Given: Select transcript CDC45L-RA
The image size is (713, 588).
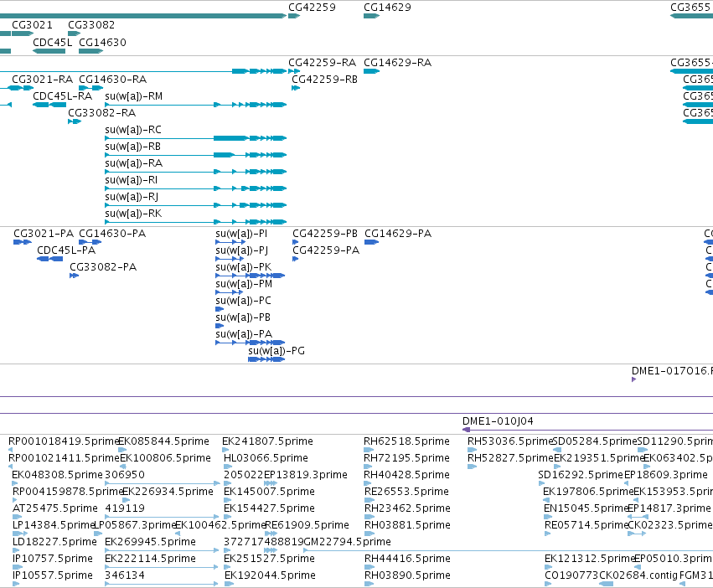Looking at the screenshot, I should 62,96.
